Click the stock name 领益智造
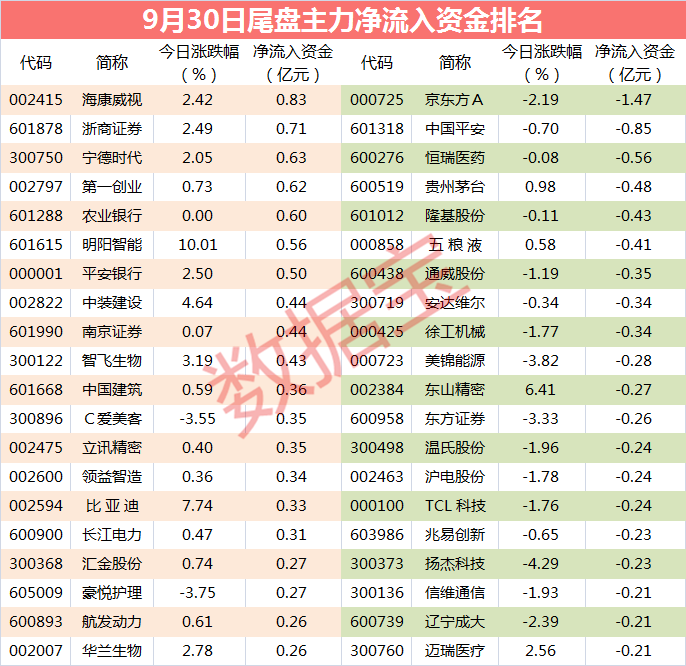The image size is (686, 666). point(112,477)
